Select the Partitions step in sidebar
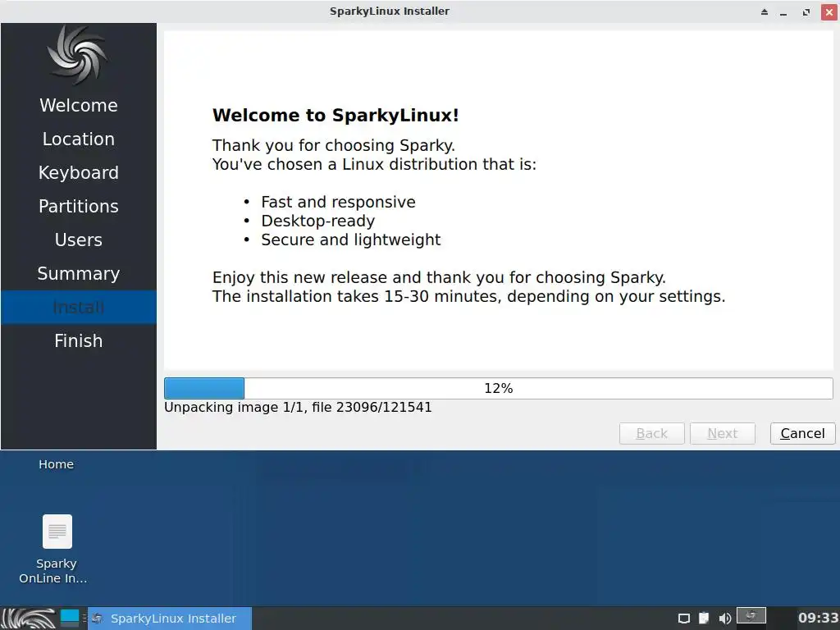The width and height of the screenshot is (840, 630). (x=79, y=206)
